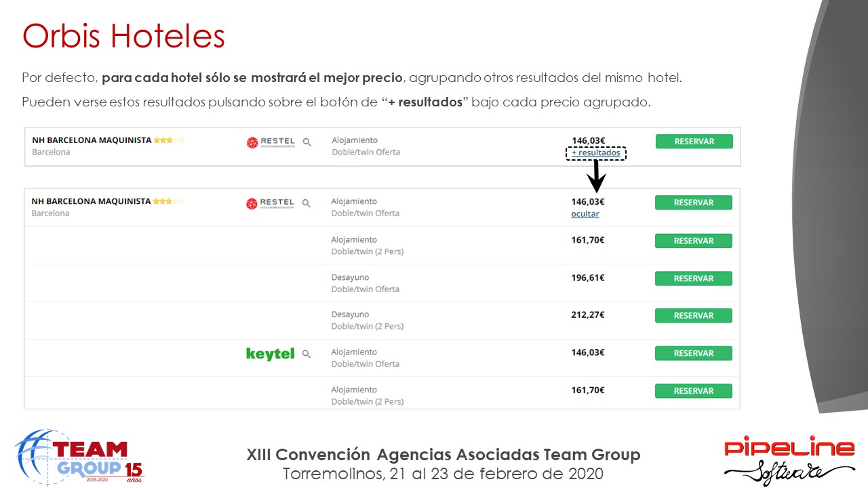Click the magnifier icon beside the top Restel logo
The height and width of the screenshot is (488, 868).
point(307,142)
